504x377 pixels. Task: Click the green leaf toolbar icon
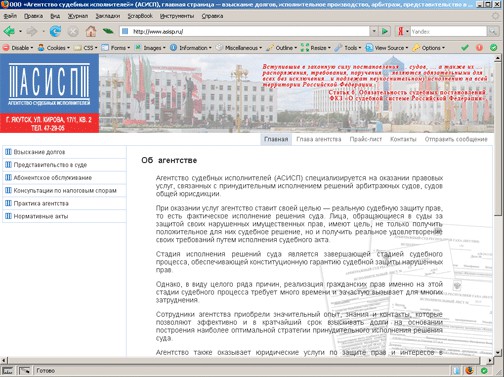tap(108, 31)
